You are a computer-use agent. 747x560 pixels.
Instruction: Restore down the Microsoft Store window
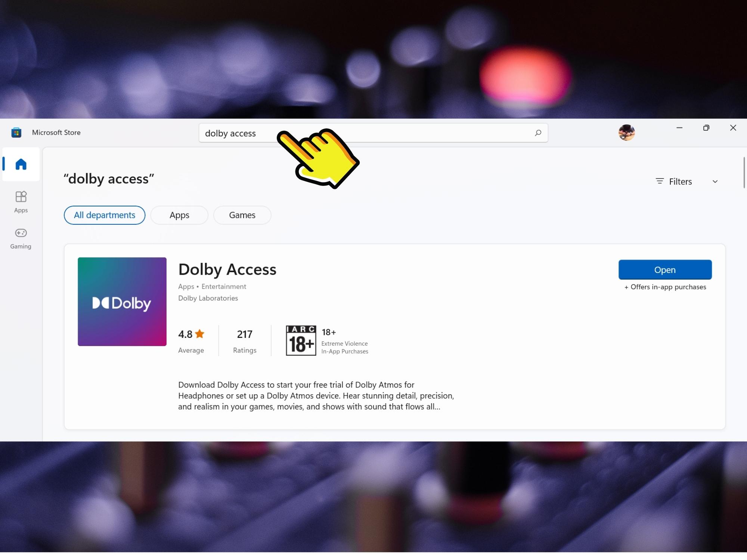pos(706,128)
